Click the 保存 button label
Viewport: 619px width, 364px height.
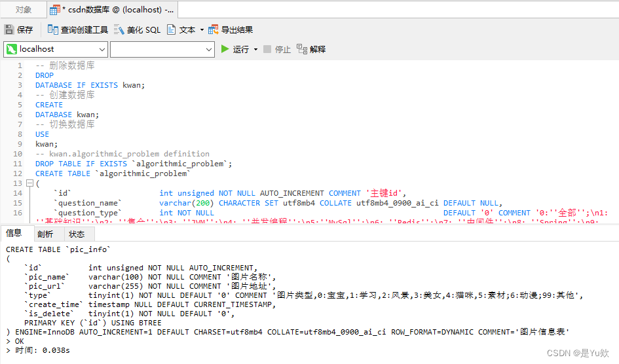pyautogui.click(x=25, y=30)
